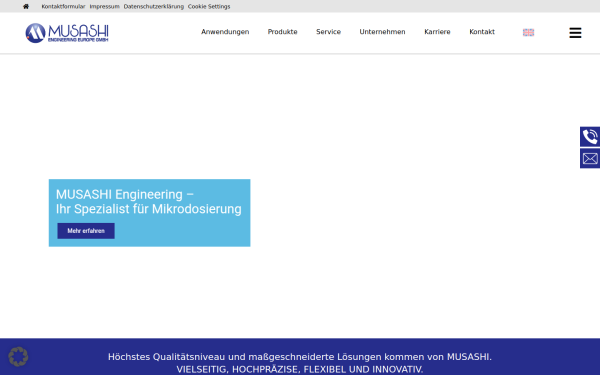Open the Karriere menu

[437, 32]
